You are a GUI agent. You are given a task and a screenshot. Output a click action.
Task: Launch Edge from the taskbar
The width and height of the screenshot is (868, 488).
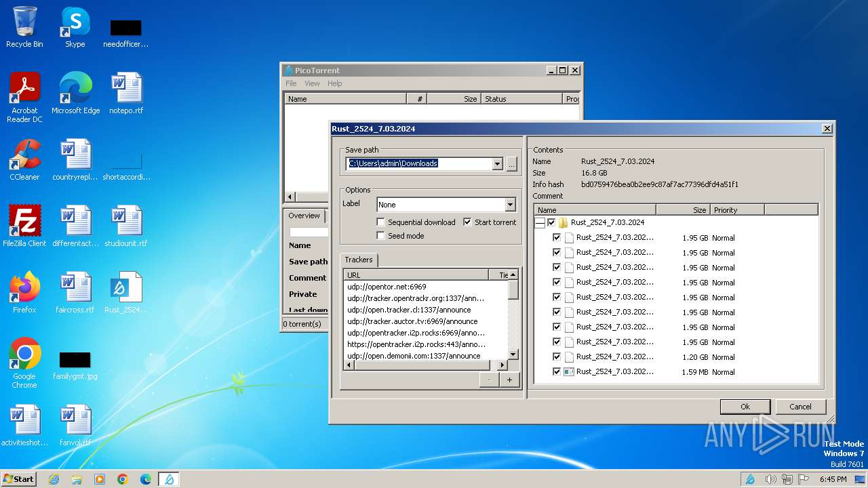pyautogui.click(x=146, y=479)
